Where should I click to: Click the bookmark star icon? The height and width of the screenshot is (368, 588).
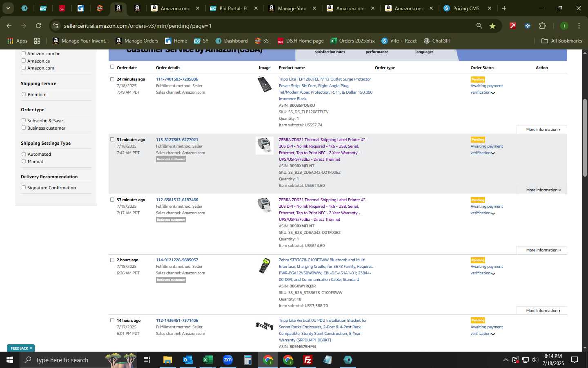[492, 26]
